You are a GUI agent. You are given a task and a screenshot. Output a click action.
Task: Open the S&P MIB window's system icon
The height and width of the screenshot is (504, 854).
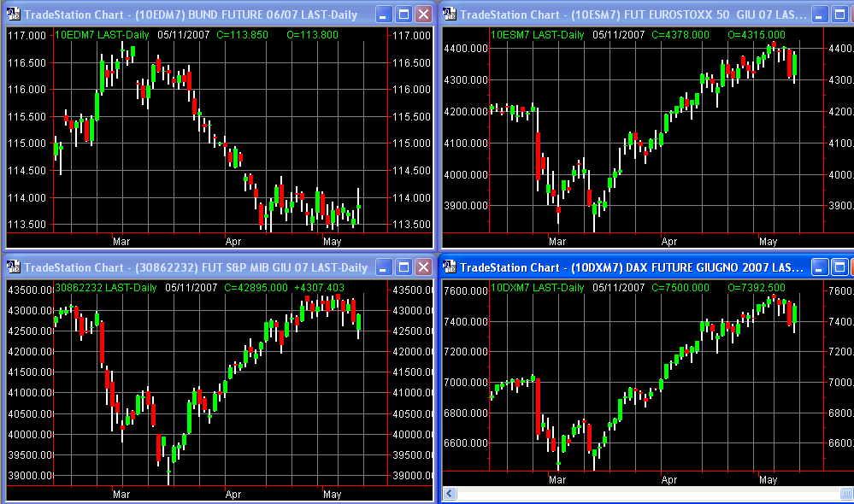point(13,267)
